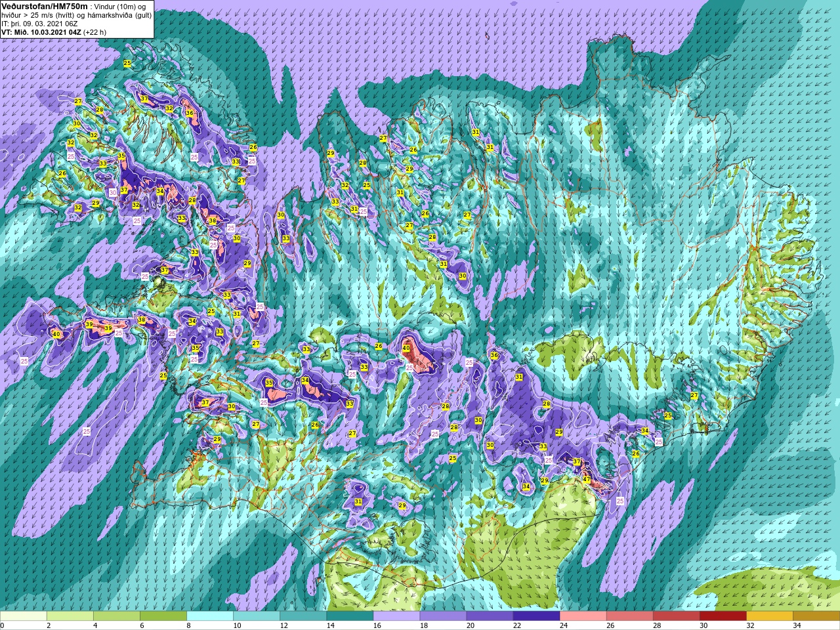Choose the 28–30 m/s red legend swatch
The height and width of the screenshot is (630, 840).
pyautogui.click(x=676, y=616)
